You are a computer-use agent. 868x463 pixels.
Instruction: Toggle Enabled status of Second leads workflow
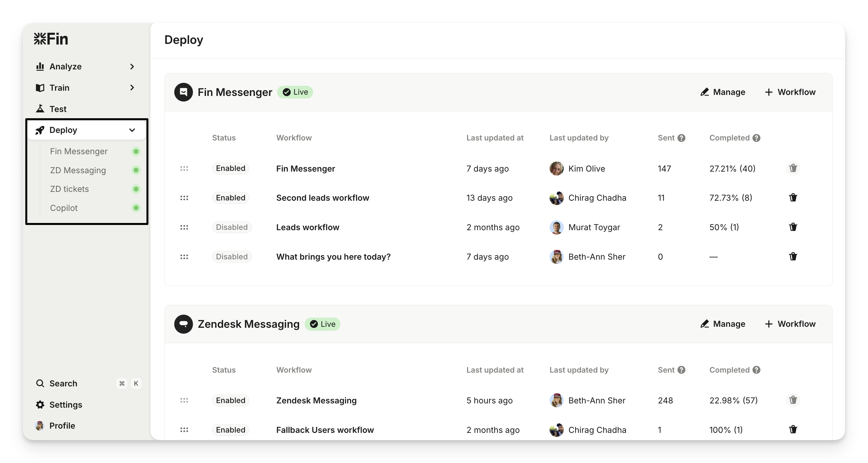click(x=231, y=198)
